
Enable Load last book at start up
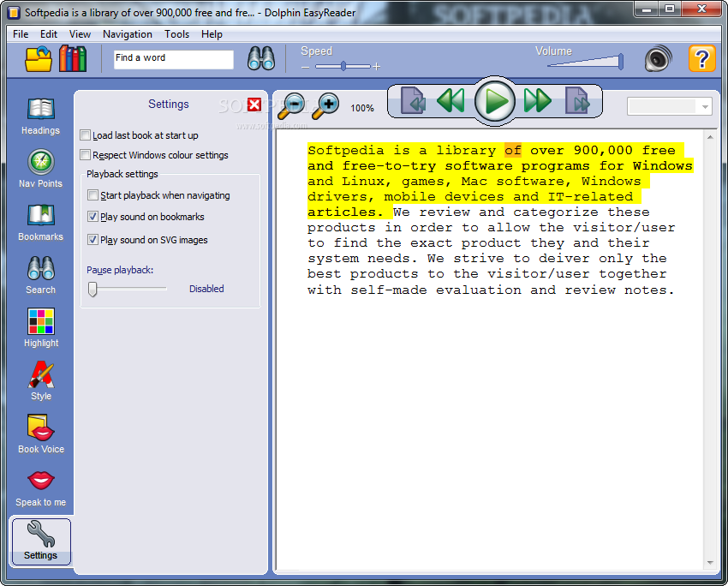85,135
